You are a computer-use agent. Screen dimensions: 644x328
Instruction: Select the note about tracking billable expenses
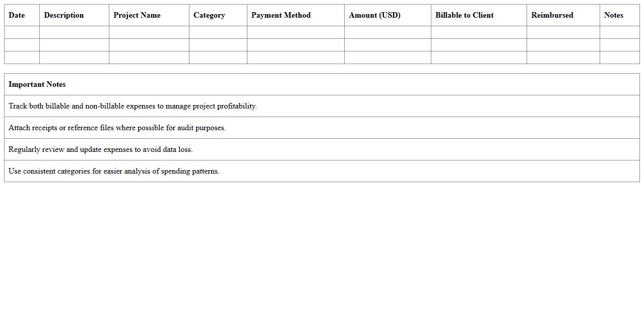(x=133, y=106)
